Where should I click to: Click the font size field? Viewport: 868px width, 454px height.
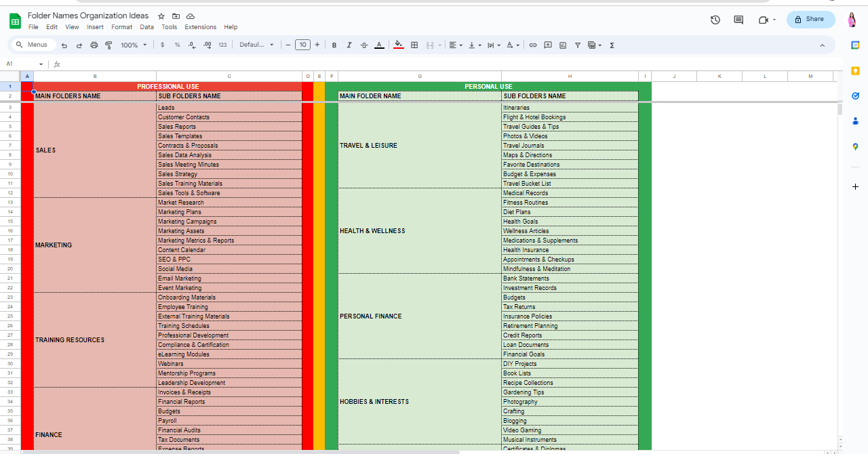tap(302, 45)
